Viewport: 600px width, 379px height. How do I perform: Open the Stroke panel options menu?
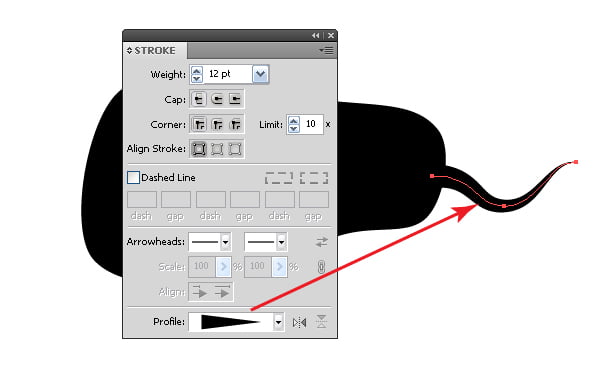pyautogui.click(x=326, y=50)
